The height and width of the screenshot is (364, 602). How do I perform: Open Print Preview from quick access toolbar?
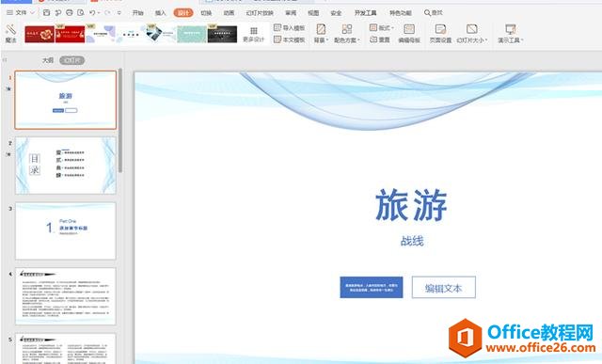[81, 12]
